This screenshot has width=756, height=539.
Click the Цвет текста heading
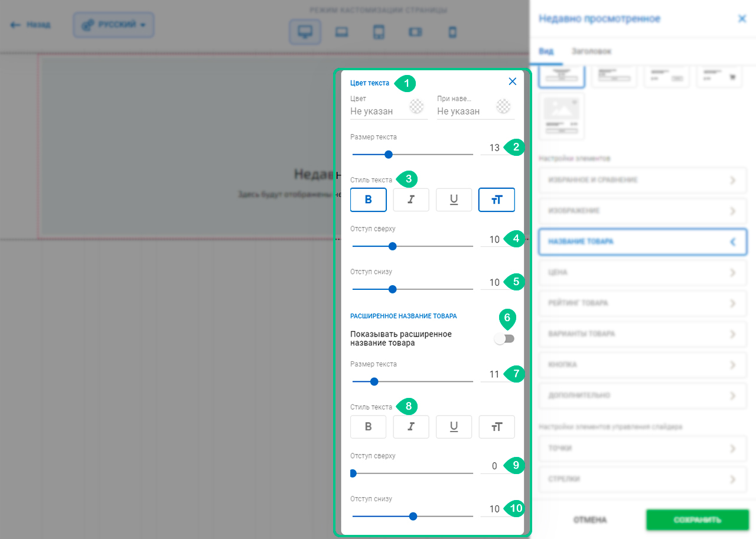click(370, 83)
